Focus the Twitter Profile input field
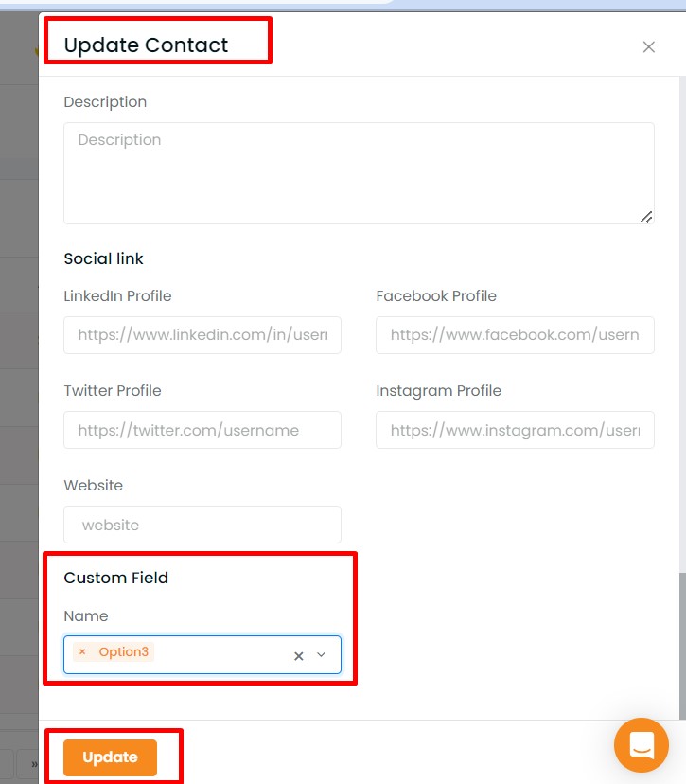This screenshot has width=686, height=784. pos(202,430)
